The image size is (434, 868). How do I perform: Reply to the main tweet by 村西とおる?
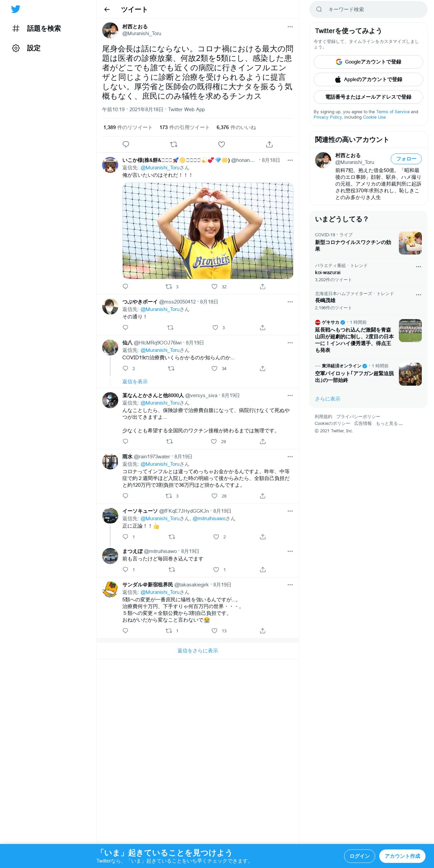click(126, 144)
